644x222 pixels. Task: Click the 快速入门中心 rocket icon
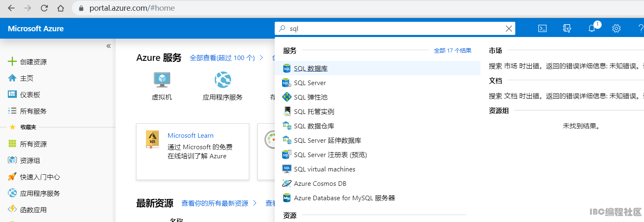12,177
